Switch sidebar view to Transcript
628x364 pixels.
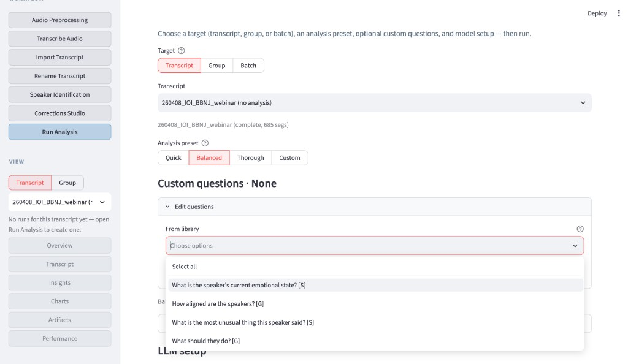[x=30, y=183]
